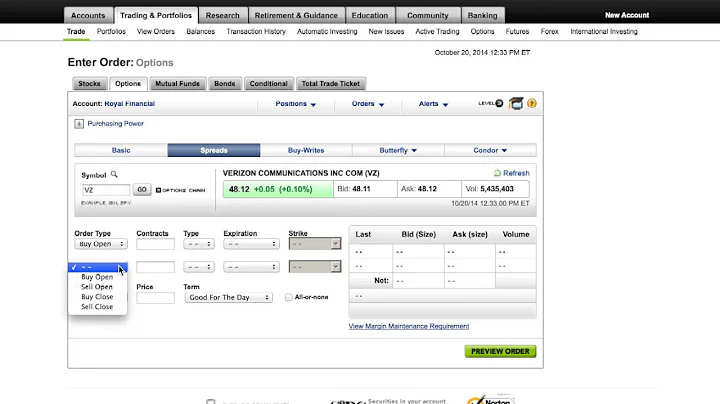
Task: Choose Sell Close in the open list
Action: [x=97, y=307]
